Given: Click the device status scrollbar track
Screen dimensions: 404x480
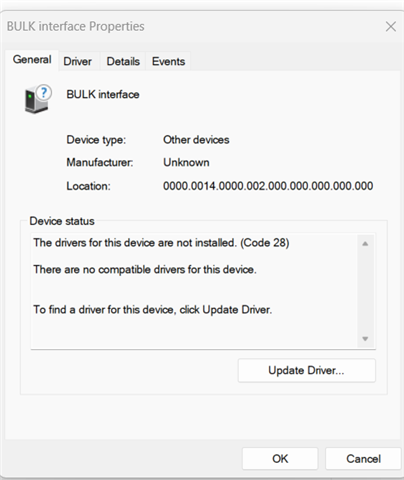Looking at the screenshot, I should [x=365, y=291].
